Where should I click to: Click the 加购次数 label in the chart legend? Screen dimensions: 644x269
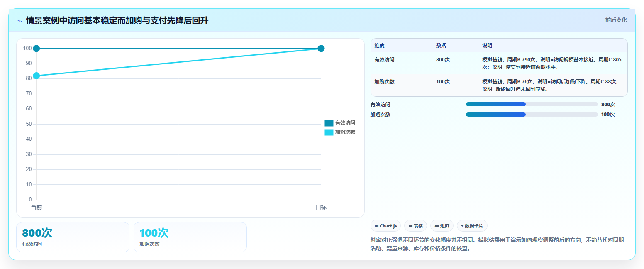pos(345,132)
